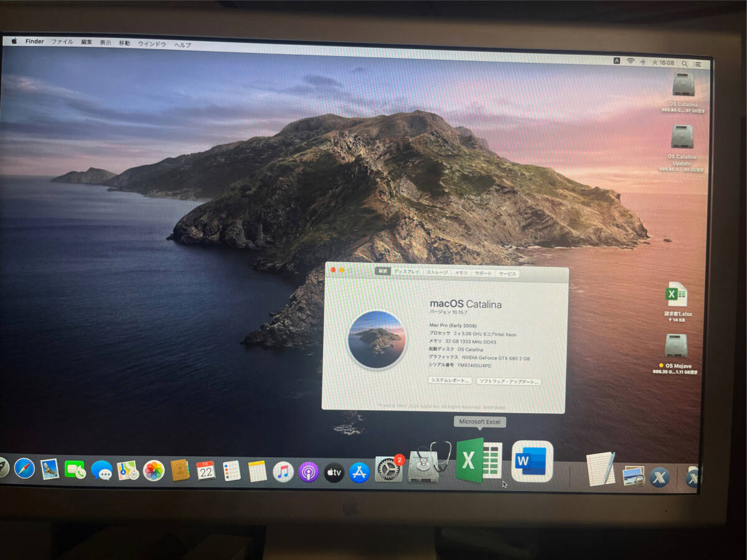Click the X-logo app beside Preview
The height and width of the screenshot is (560, 747).
tap(659, 477)
